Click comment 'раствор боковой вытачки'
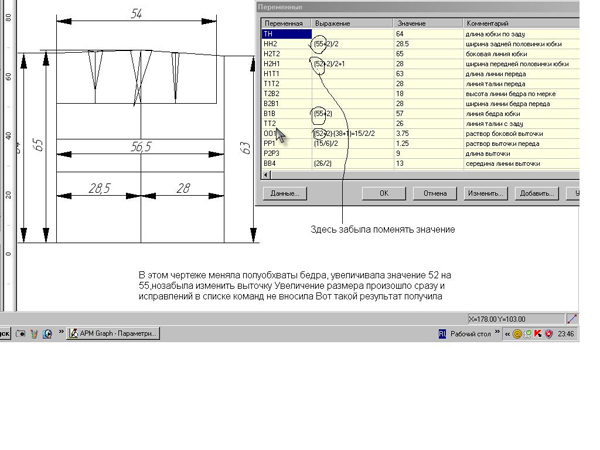Viewport: 600px width, 450px height. point(504,134)
